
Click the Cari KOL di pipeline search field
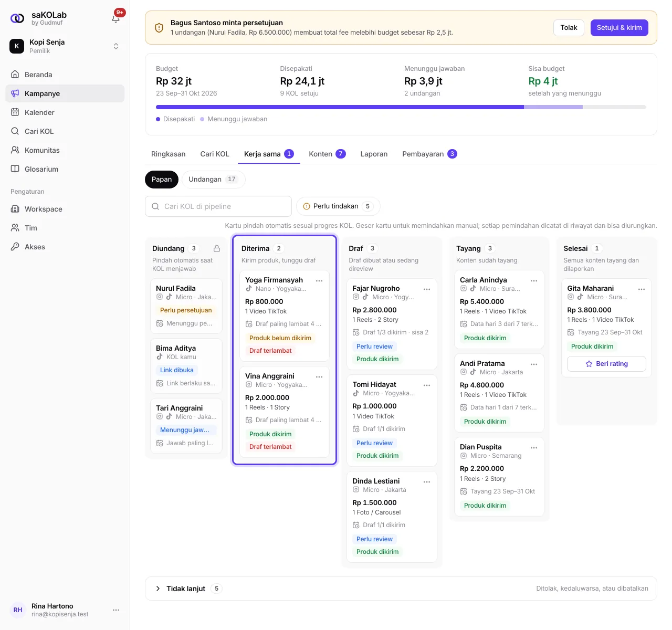(218, 206)
